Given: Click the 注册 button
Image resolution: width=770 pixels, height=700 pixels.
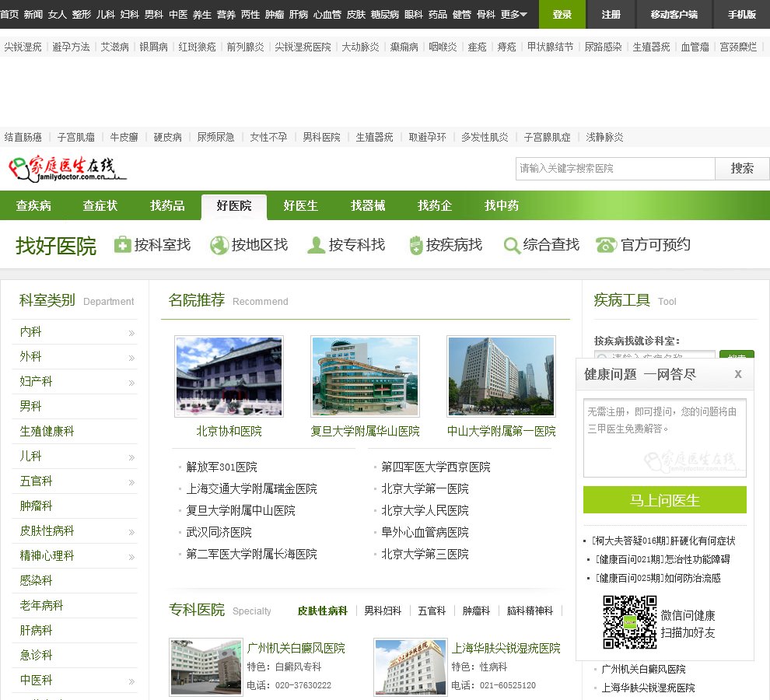Looking at the screenshot, I should [x=611, y=14].
